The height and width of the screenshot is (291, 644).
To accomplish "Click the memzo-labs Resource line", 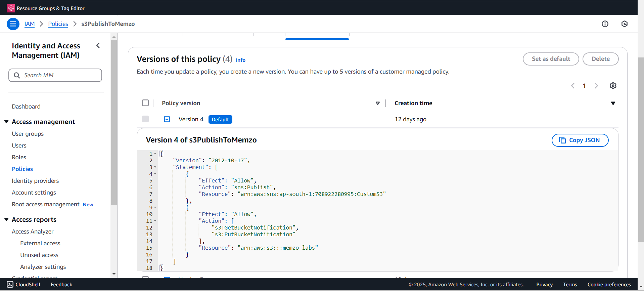I will [258, 248].
